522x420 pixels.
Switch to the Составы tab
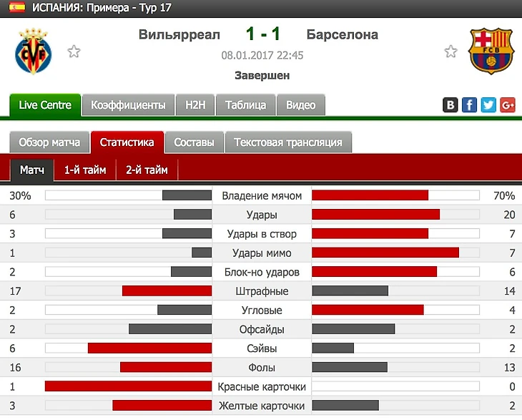pos(194,142)
